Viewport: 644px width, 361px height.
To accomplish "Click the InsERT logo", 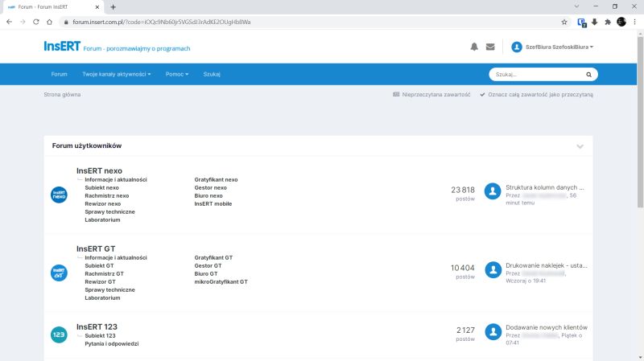I will (x=62, y=47).
